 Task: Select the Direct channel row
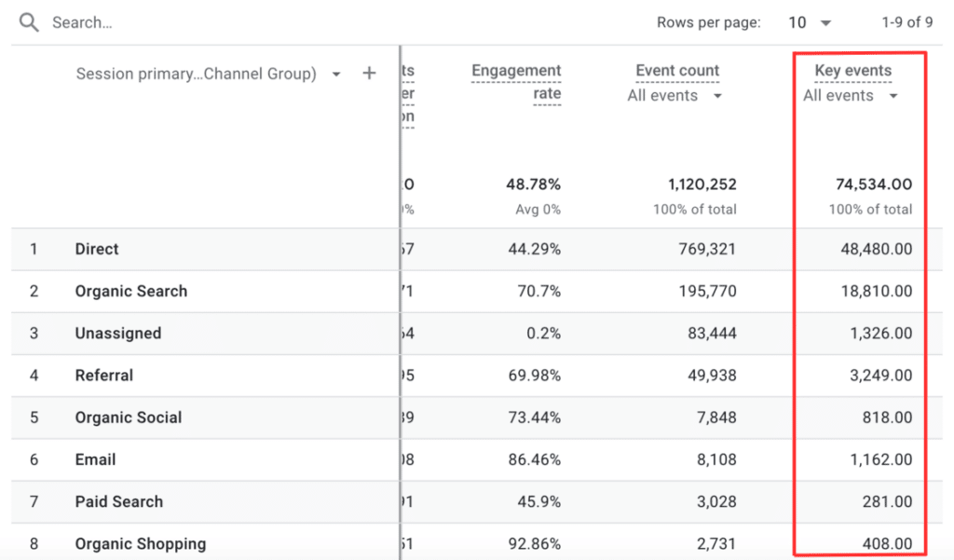point(96,249)
